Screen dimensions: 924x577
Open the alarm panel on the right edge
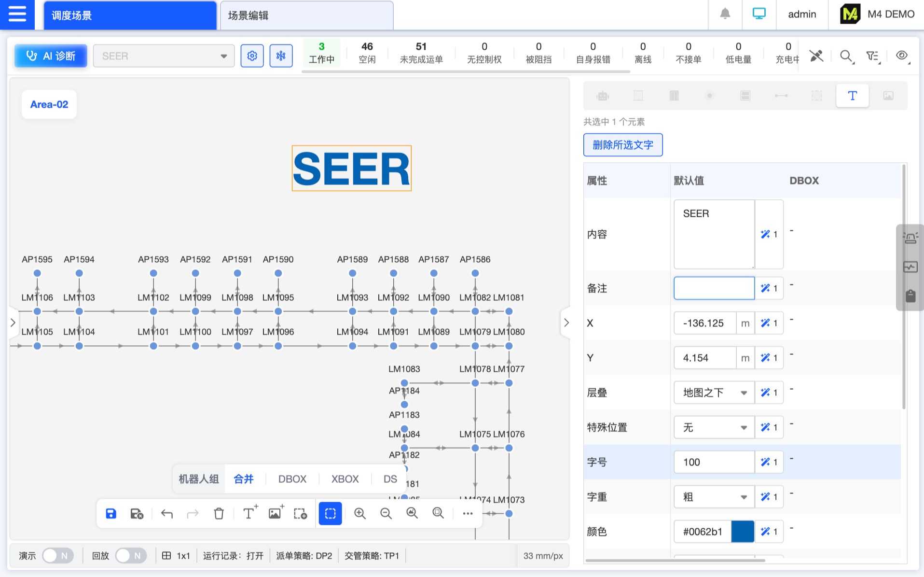(910, 237)
